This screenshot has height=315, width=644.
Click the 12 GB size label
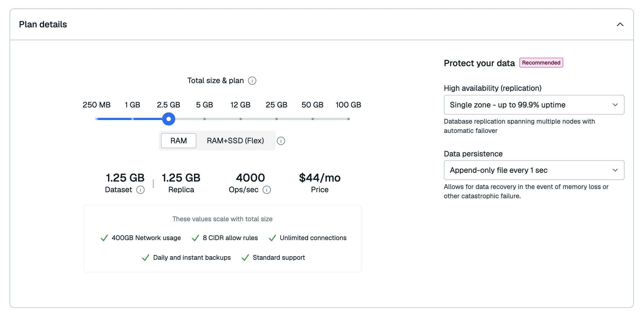(x=240, y=105)
